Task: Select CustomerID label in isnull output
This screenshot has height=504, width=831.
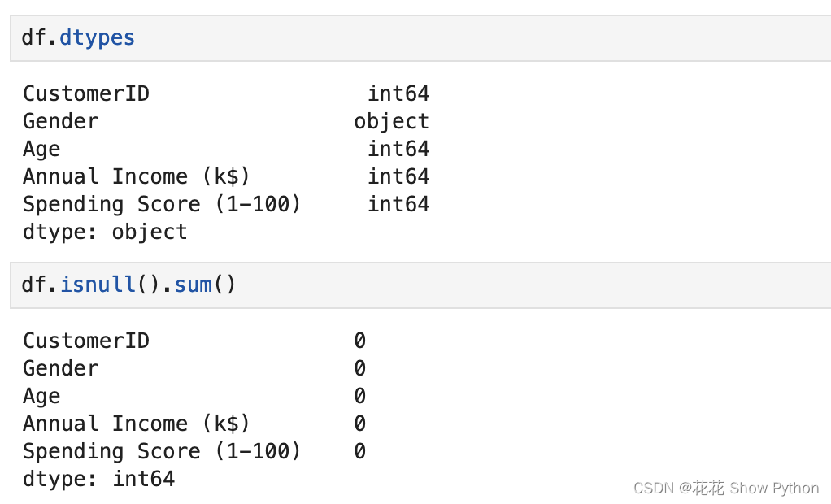Action: [x=86, y=341]
